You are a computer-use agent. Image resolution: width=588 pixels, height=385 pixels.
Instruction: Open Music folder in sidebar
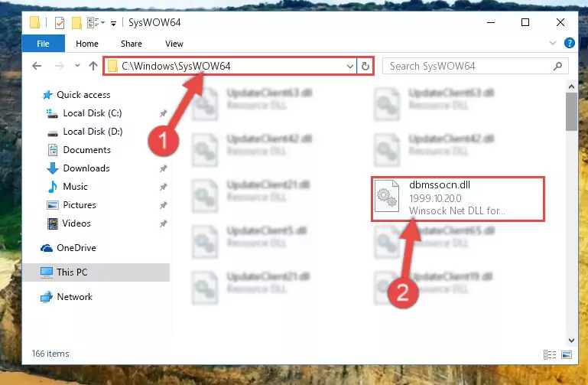75,187
